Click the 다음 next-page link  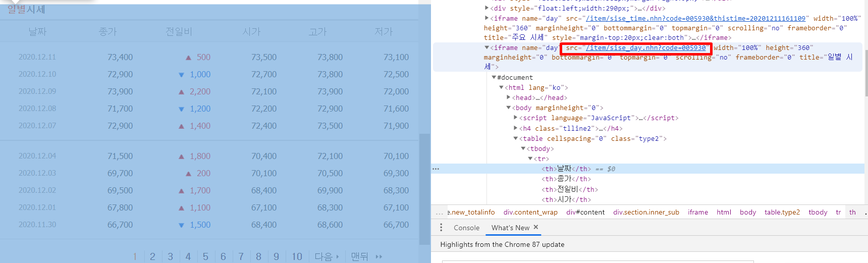[x=327, y=256]
